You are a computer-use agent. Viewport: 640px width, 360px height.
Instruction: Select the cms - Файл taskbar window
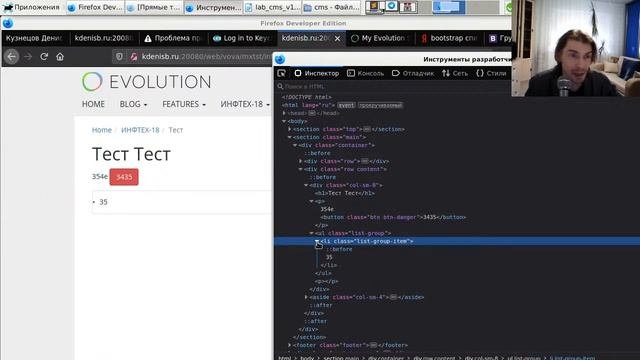tap(331, 7)
